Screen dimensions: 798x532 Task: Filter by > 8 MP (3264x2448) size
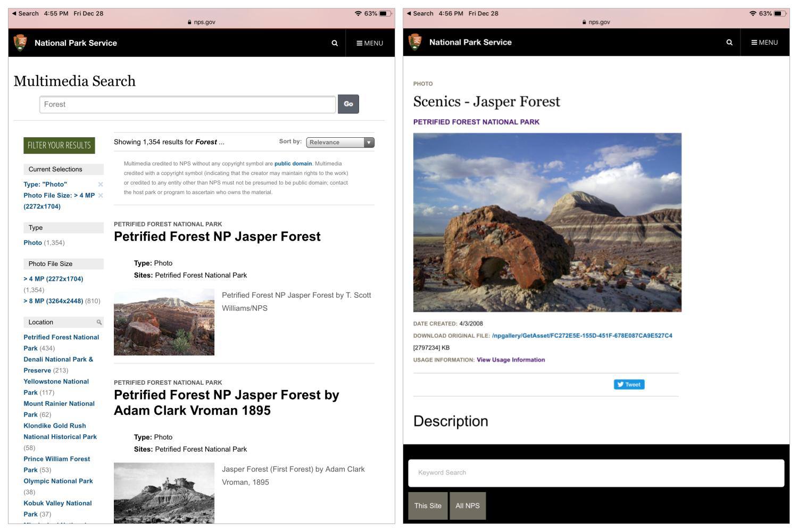[x=53, y=301]
